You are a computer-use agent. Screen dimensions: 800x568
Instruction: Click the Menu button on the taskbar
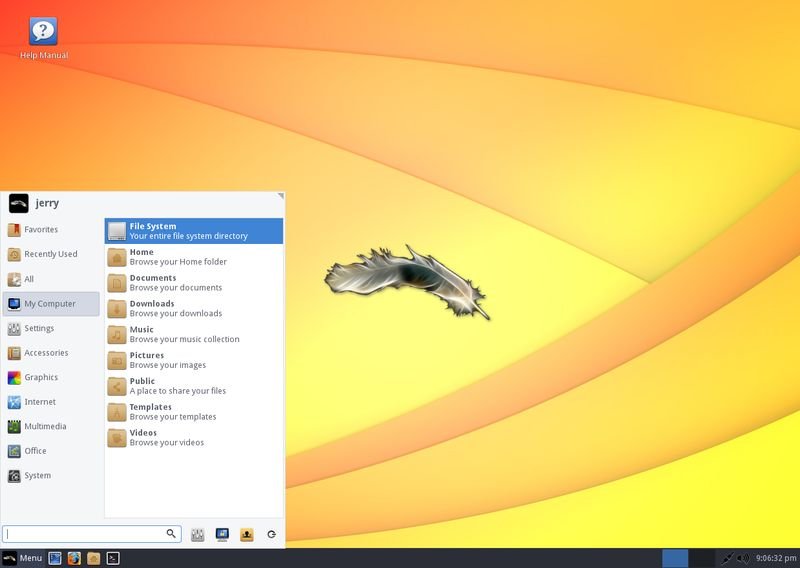pos(23,558)
